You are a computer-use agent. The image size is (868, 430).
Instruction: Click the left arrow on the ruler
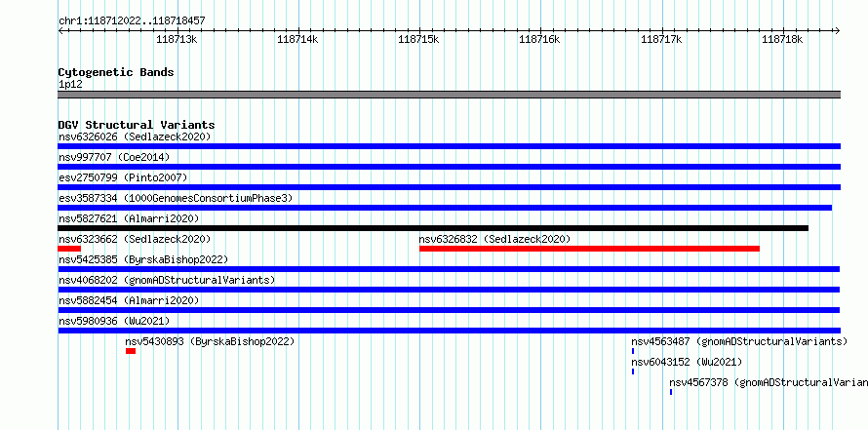coord(61,30)
